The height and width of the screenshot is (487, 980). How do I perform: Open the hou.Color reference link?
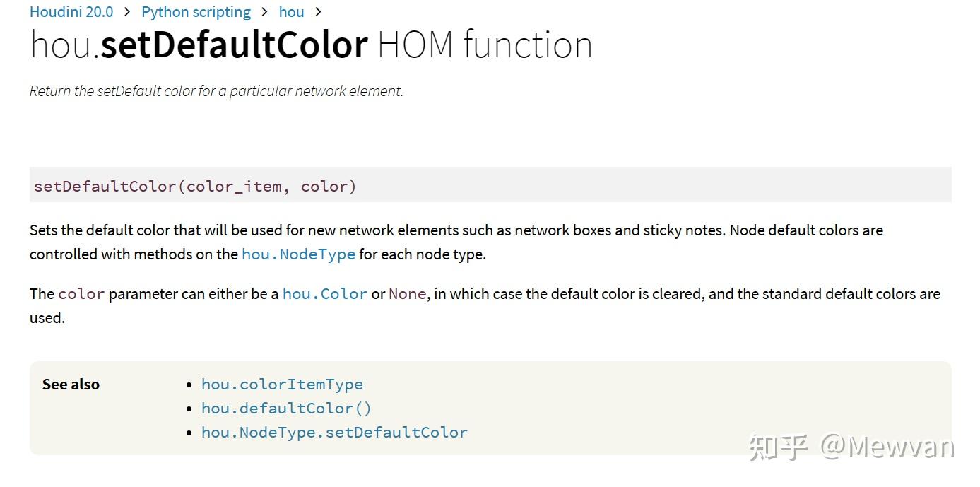[x=325, y=294]
